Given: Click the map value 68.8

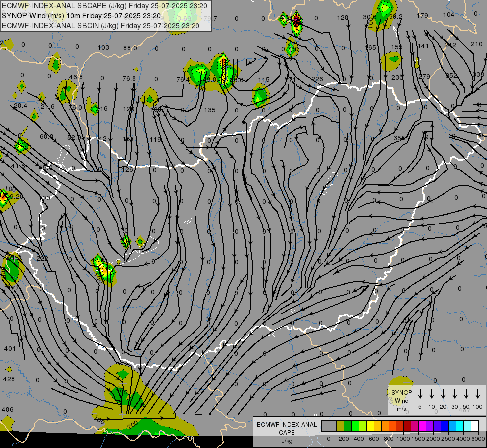Looking at the screenshot, I should click(x=47, y=136).
